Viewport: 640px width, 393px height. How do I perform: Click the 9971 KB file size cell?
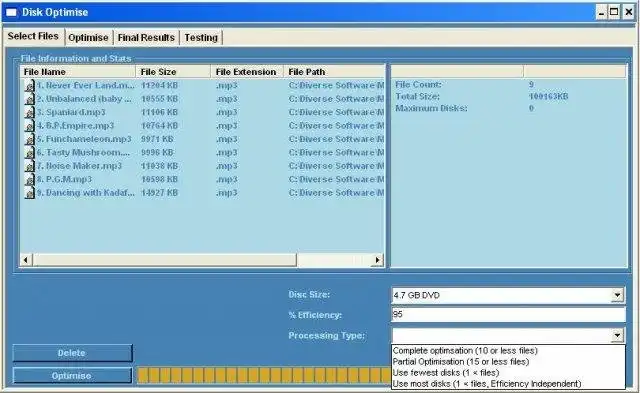click(x=157, y=139)
